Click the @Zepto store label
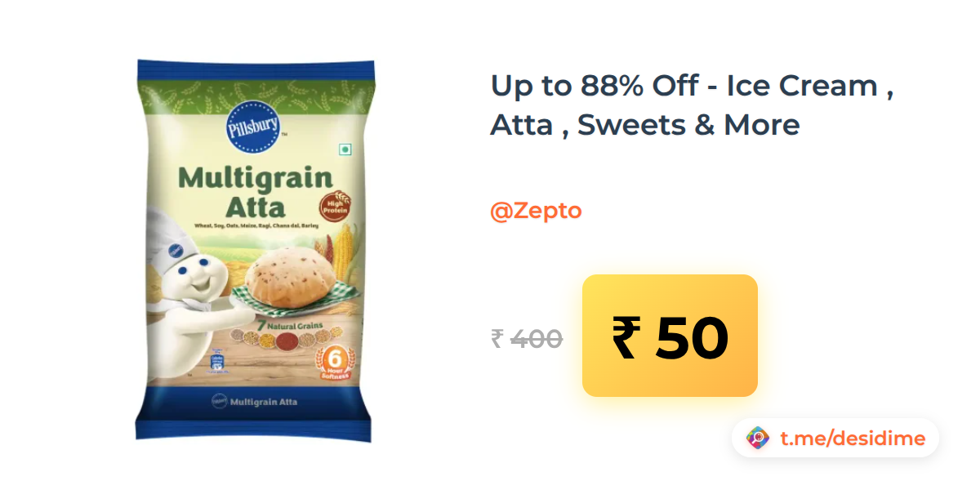980x490 pixels. click(x=536, y=211)
